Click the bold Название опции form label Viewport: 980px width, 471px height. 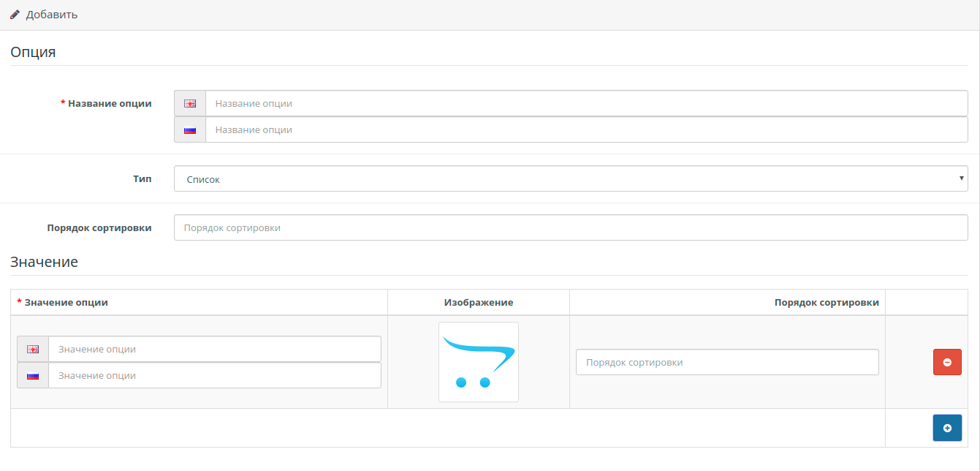point(110,104)
